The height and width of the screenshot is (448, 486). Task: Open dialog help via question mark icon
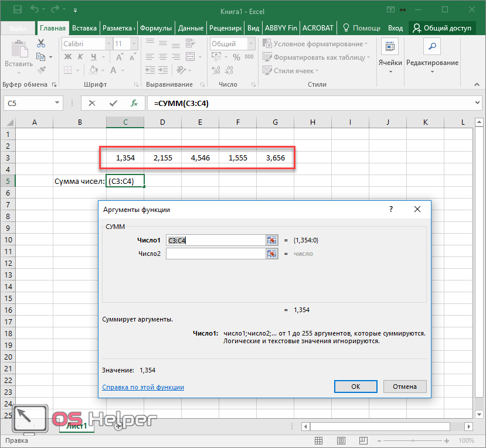click(x=391, y=209)
